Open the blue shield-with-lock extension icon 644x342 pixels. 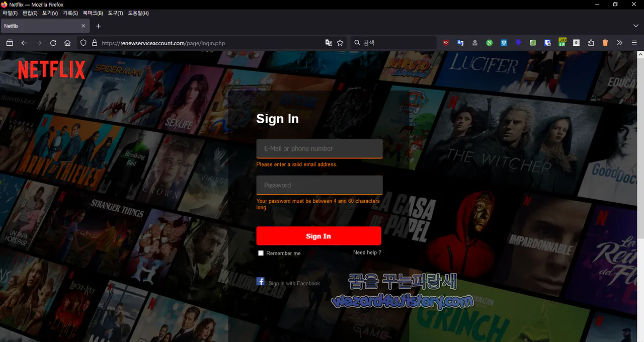point(547,43)
